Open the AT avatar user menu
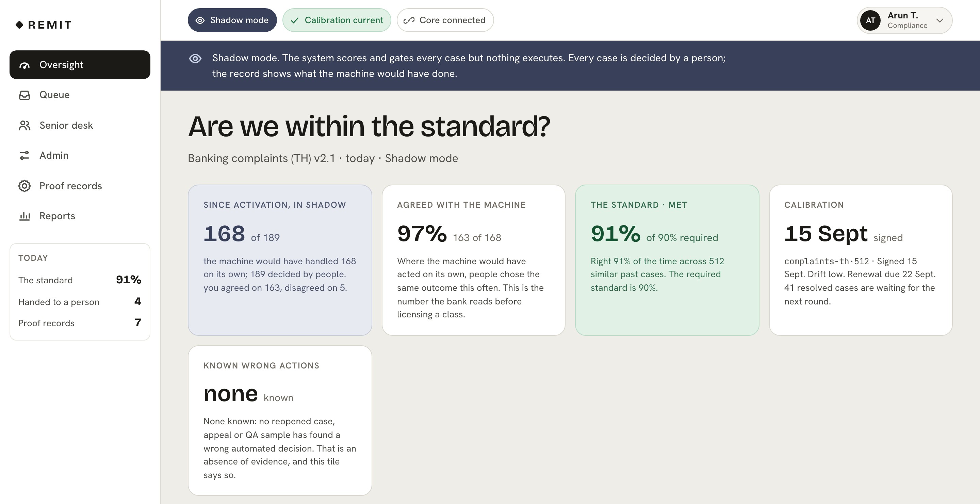The image size is (980, 504). (x=870, y=20)
